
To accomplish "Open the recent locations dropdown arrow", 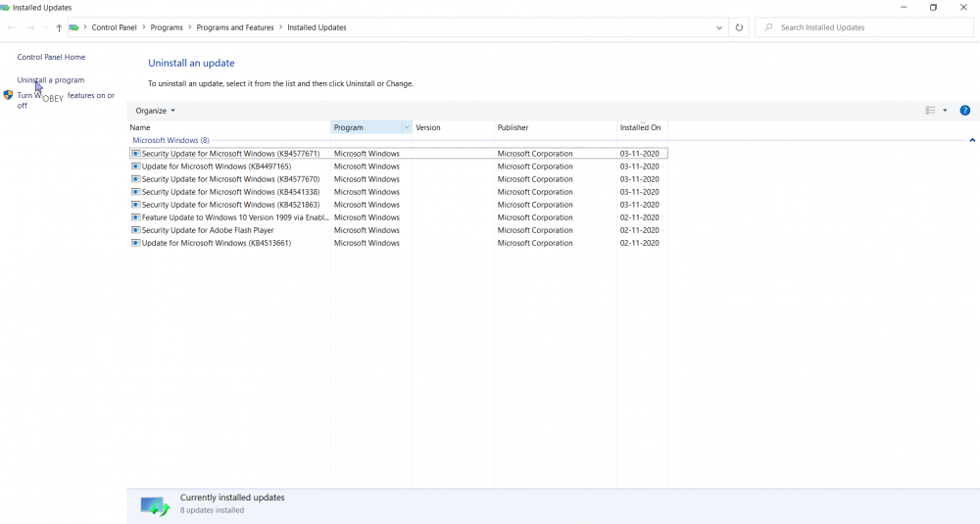I will (45, 27).
